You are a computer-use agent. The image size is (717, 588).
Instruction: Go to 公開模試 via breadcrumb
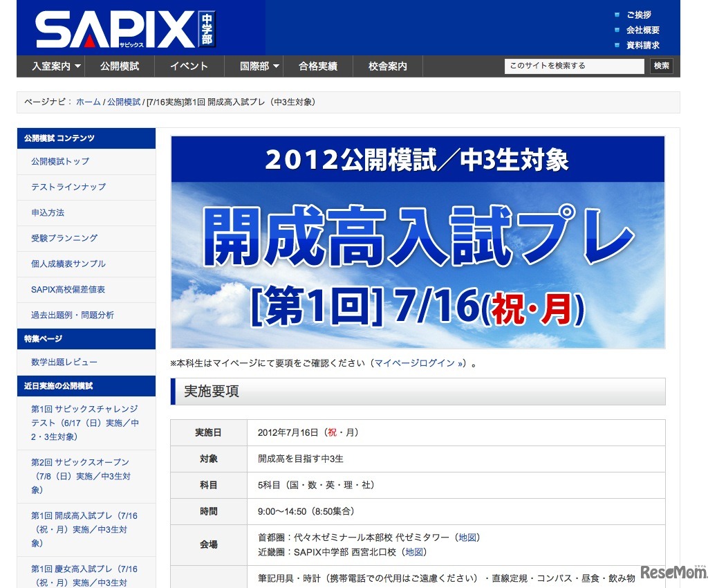pos(124,102)
